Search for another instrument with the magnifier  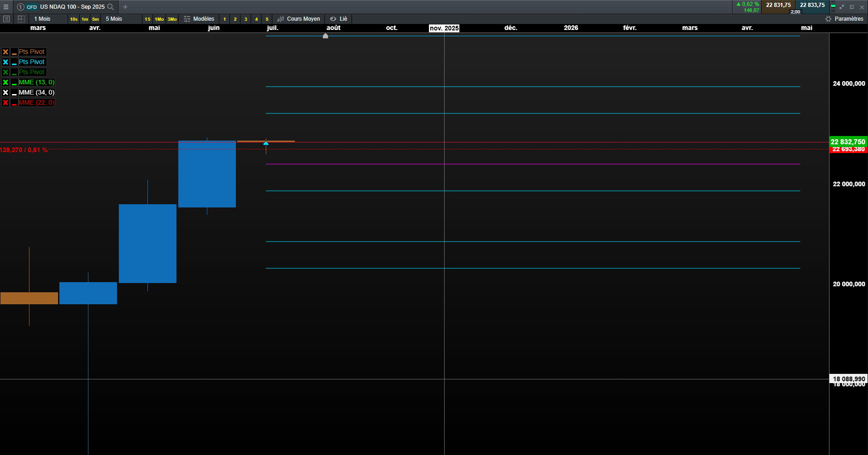pyautogui.click(x=111, y=7)
